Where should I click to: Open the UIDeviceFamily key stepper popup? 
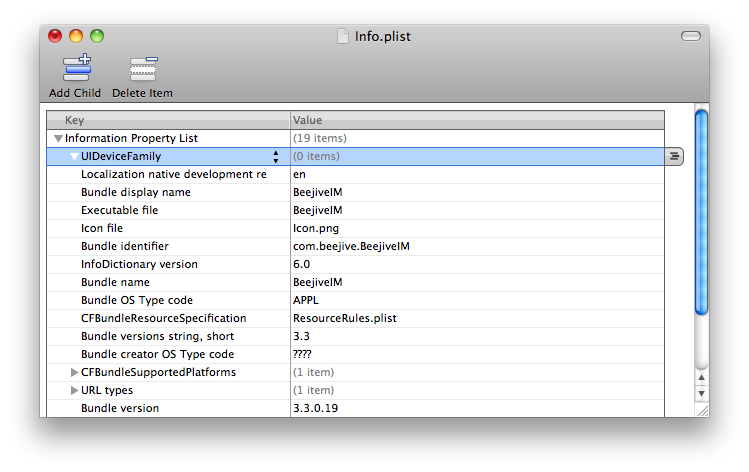pos(276,156)
